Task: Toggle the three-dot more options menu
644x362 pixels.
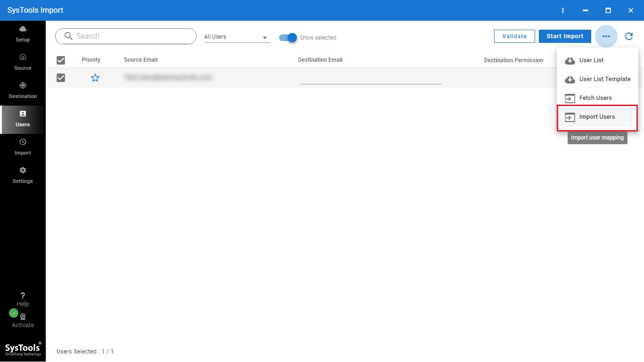Action: click(x=606, y=36)
